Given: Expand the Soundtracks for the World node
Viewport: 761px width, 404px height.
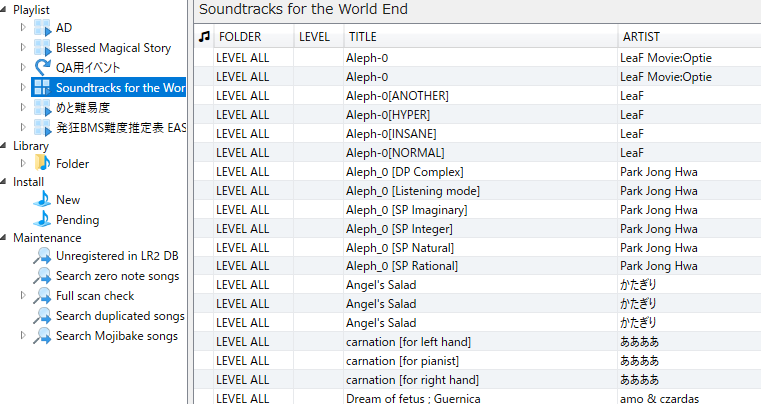Looking at the screenshot, I should (23, 87).
